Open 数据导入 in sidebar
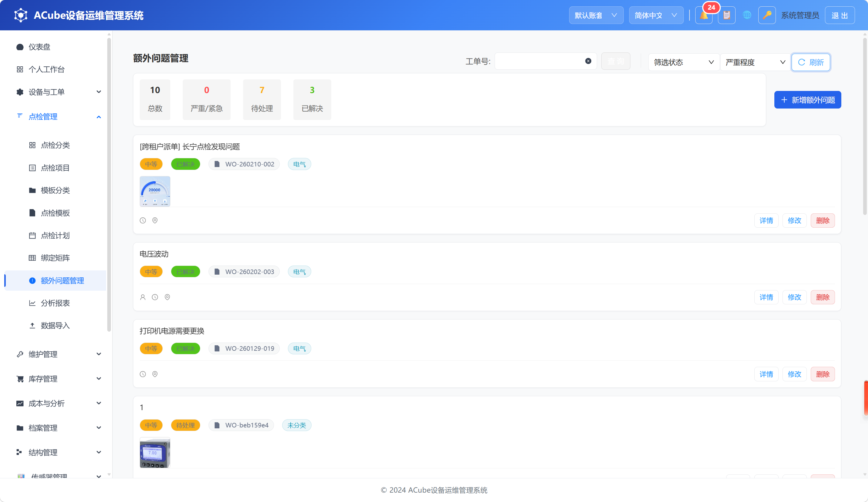 [55, 325]
